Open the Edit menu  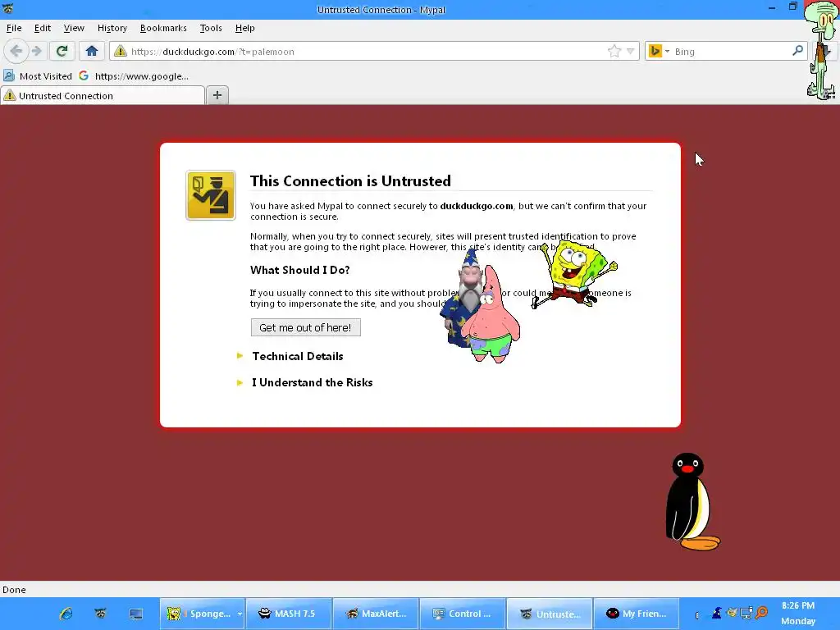pos(43,28)
